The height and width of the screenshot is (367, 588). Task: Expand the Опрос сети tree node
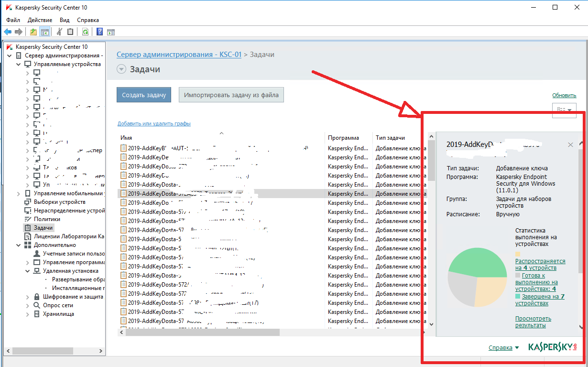[x=28, y=305]
